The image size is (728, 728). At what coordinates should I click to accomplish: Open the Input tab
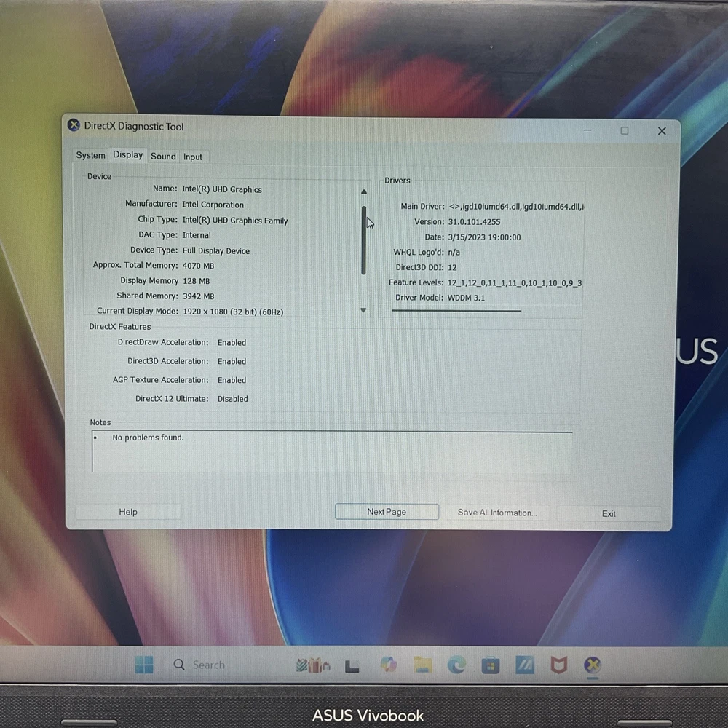tap(193, 157)
